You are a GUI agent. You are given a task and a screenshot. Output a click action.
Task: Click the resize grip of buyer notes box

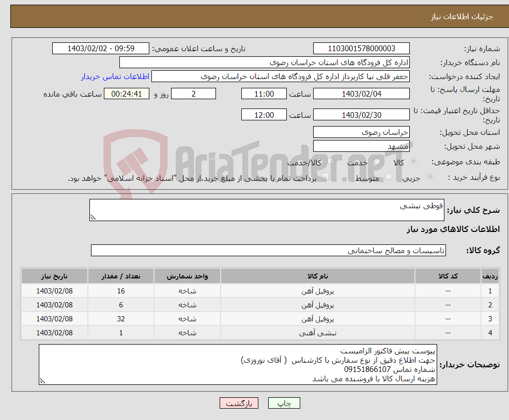click(x=42, y=381)
